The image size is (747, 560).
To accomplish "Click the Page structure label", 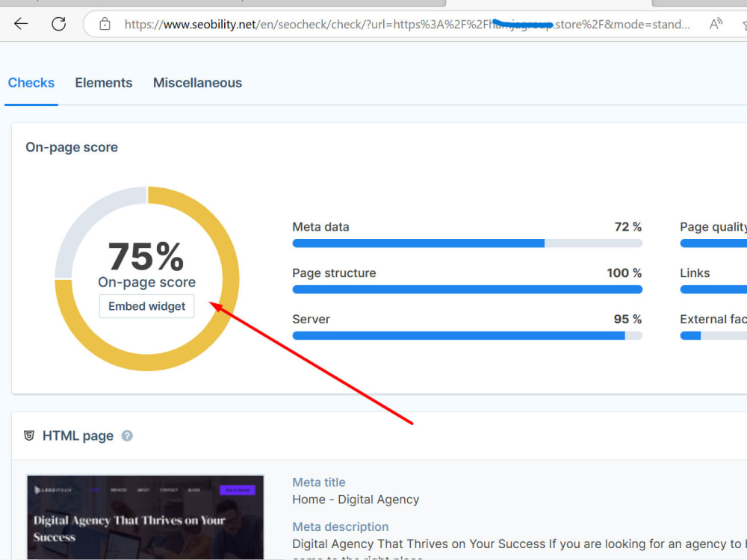I will (x=334, y=273).
